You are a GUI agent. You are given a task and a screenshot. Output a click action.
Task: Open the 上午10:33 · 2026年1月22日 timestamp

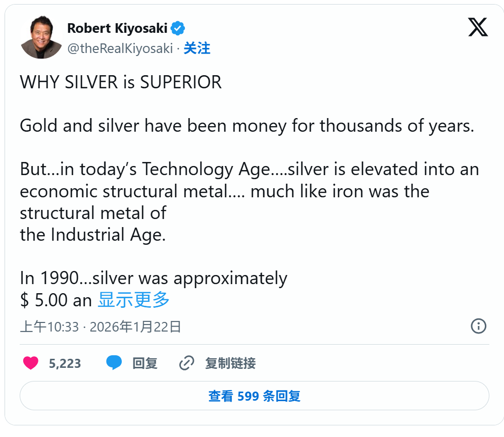[x=100, y=327]
